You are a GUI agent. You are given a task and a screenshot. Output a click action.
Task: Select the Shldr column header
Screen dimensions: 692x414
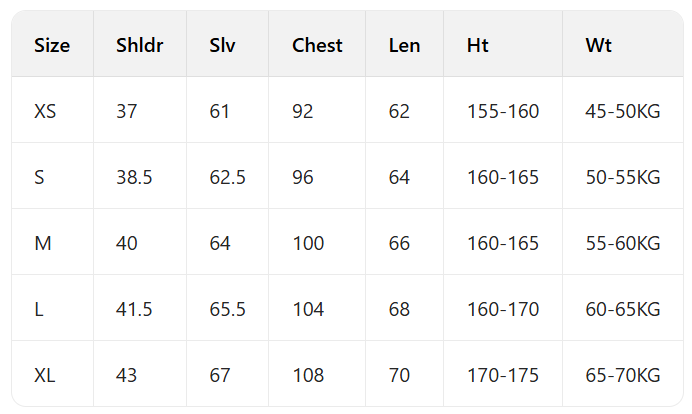point(139,45)
